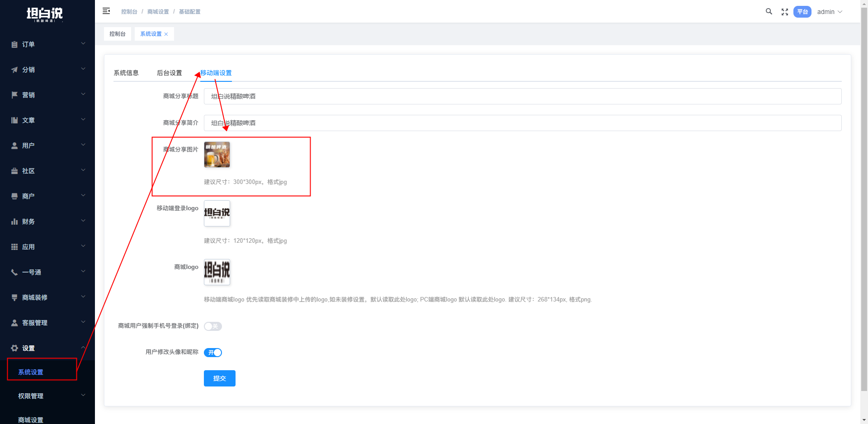Click the 基础配置 breadcrumb
868x424 pixels.
(x=190, y=12)
